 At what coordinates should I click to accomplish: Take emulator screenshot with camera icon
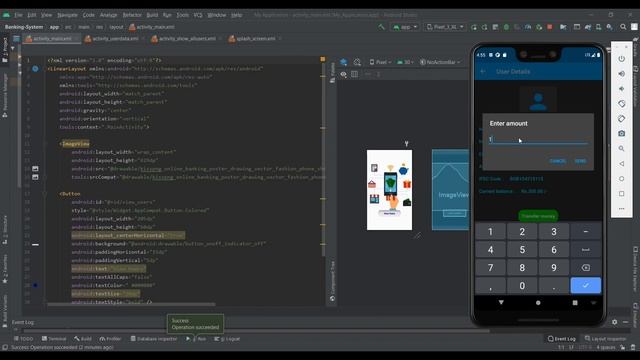point(621,133)
